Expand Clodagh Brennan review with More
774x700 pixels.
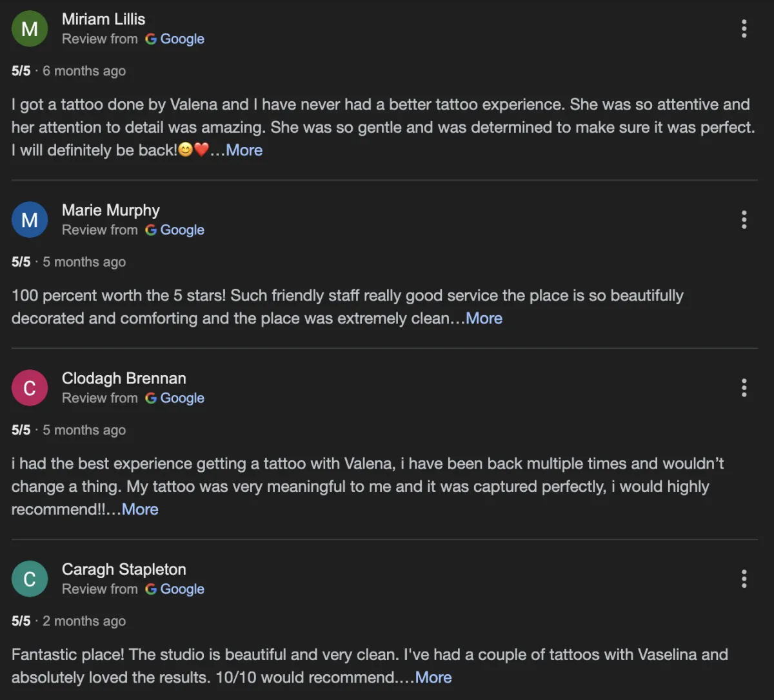click(140, 509)
